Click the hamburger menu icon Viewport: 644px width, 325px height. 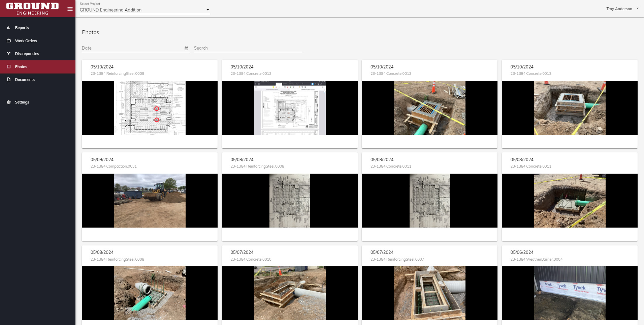click(70, 9)
